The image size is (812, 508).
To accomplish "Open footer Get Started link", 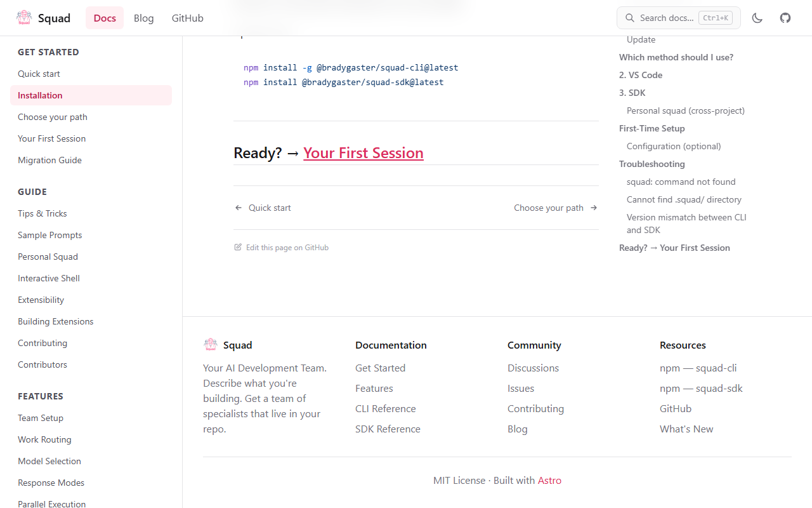I will point(380,368).
